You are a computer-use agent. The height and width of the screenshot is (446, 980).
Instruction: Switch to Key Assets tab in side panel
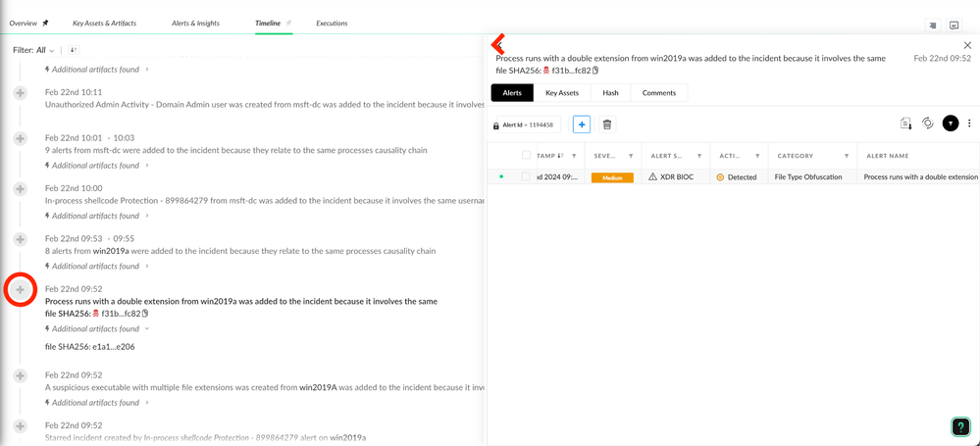pyautogui.click(x=562, y=92)
